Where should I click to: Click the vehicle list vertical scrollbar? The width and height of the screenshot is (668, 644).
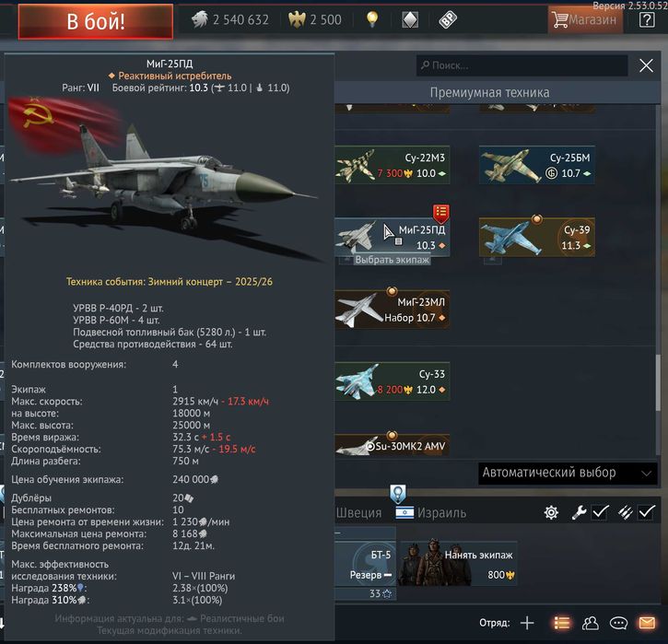(658, 382)
